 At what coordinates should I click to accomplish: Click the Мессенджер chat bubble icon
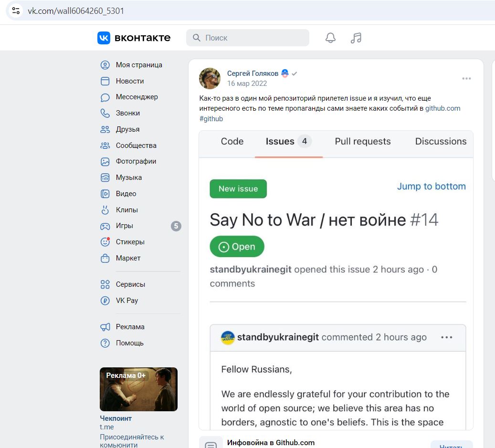pos(105,97)
